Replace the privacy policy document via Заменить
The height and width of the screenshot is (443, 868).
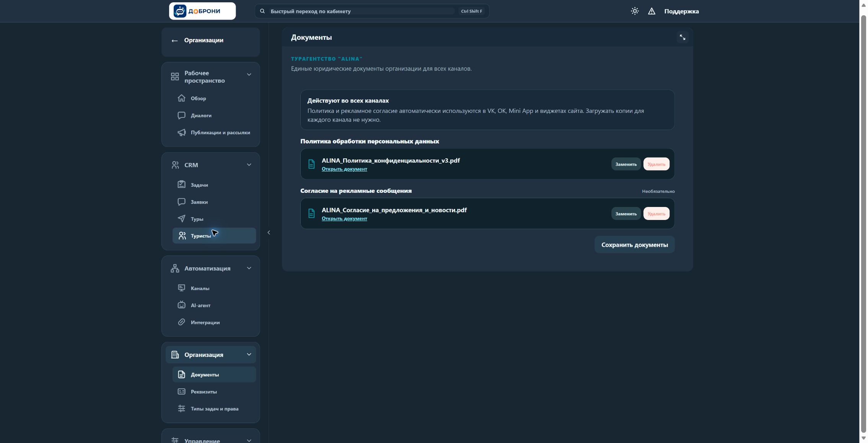click(x=626, y=164)
